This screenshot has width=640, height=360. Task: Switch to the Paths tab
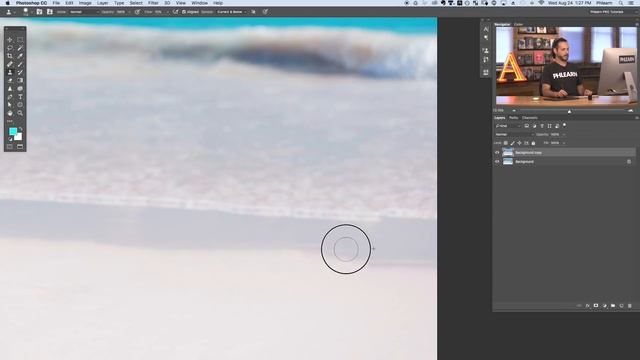pyautogui.click(x=513, y=118)
